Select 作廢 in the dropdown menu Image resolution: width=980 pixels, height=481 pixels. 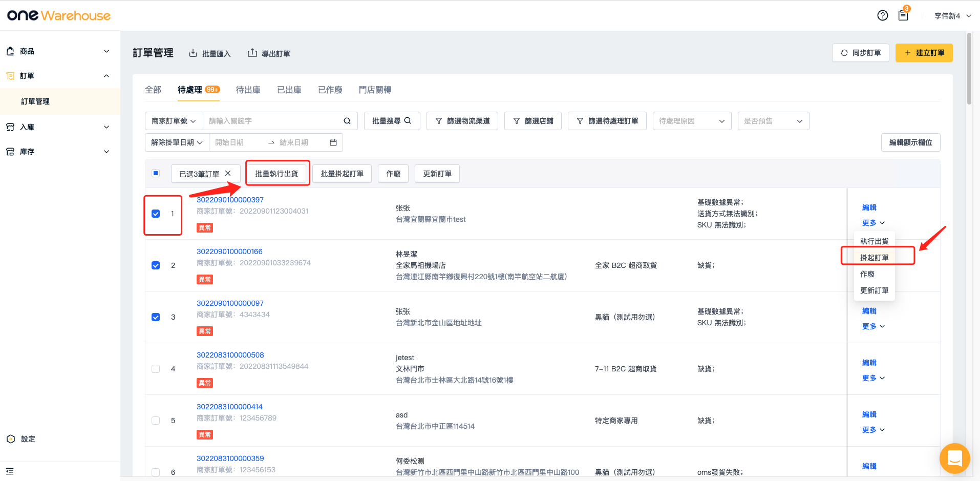click(x=875, y=274)
